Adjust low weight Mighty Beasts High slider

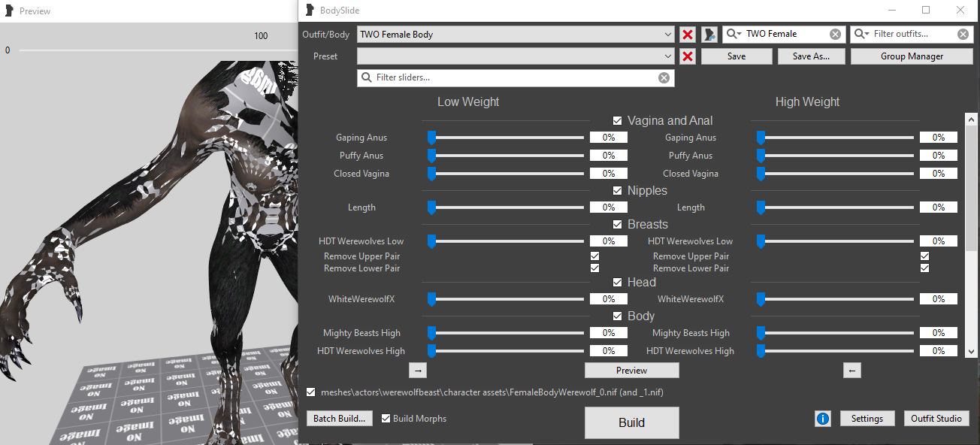click(506, 333)
